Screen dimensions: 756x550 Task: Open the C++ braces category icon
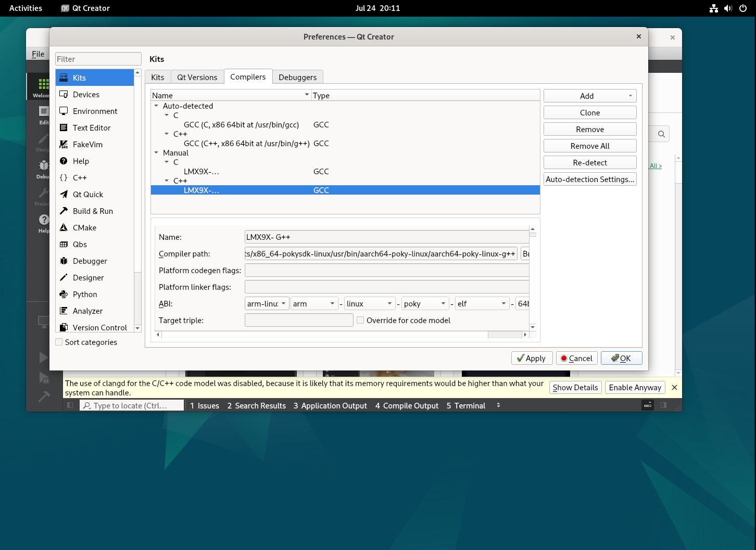pos(64,177)
